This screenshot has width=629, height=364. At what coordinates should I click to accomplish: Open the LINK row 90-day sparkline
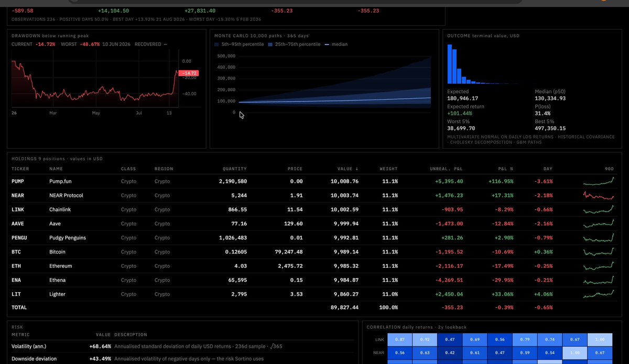click(599, 209)
